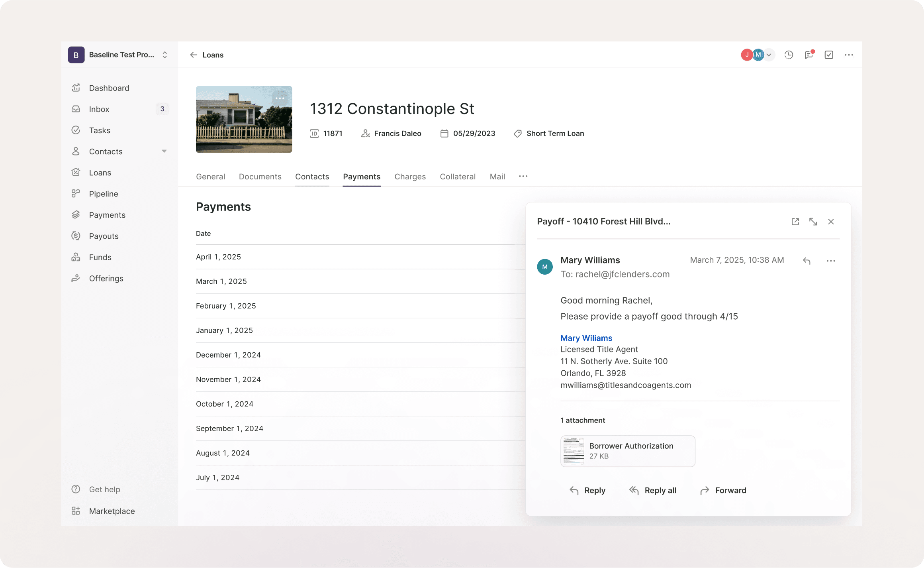Switch to the Collateral tab

457,177
